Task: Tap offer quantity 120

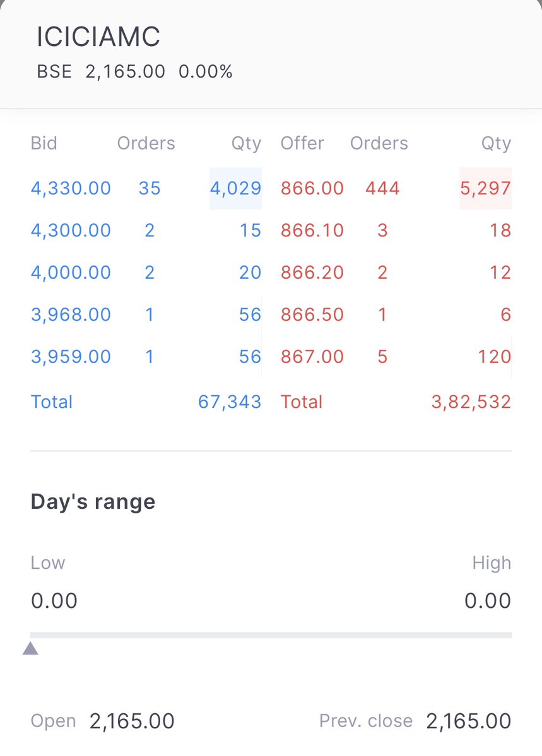Action: click(494, 357)
